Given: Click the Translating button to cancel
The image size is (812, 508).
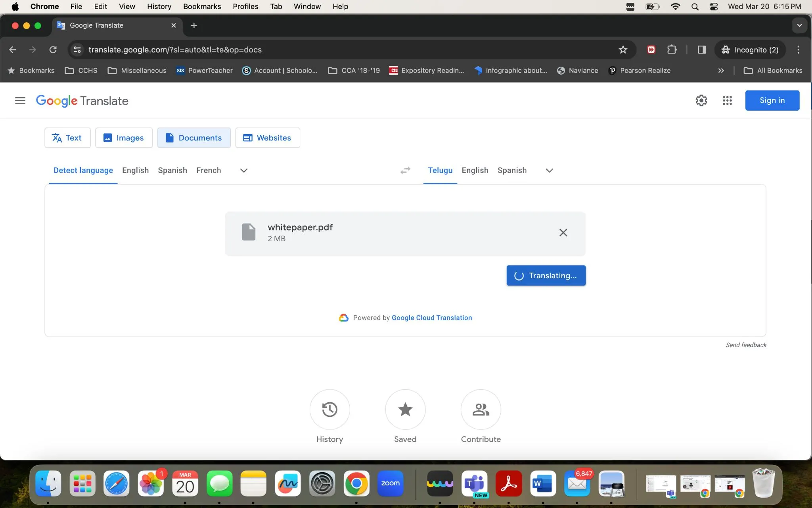Looking at the screenshot, I should click(546, 275).
